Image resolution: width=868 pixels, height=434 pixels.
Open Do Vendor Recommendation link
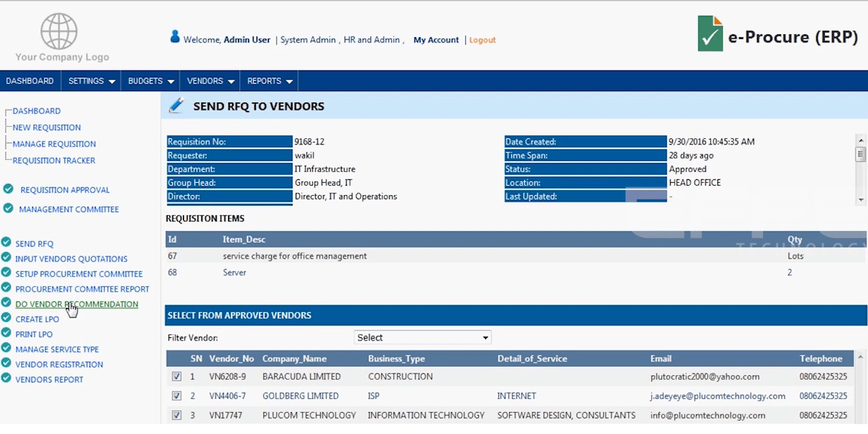(77, 304)
